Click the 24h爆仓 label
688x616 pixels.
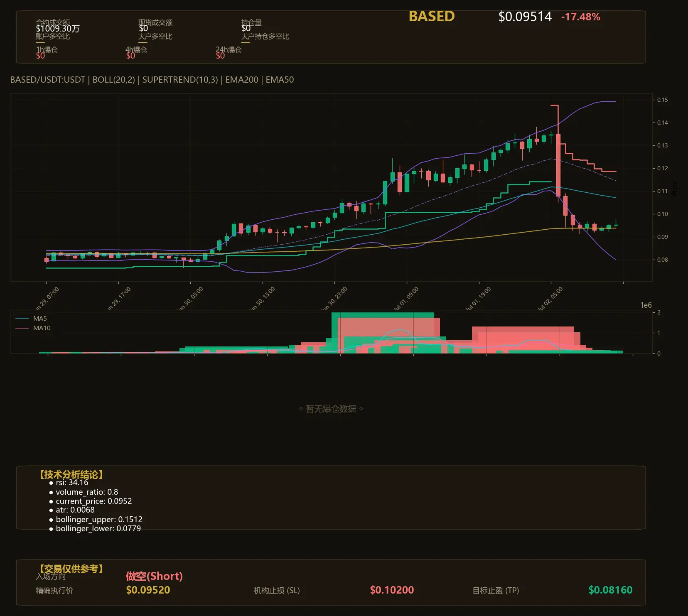click(229, 50)
